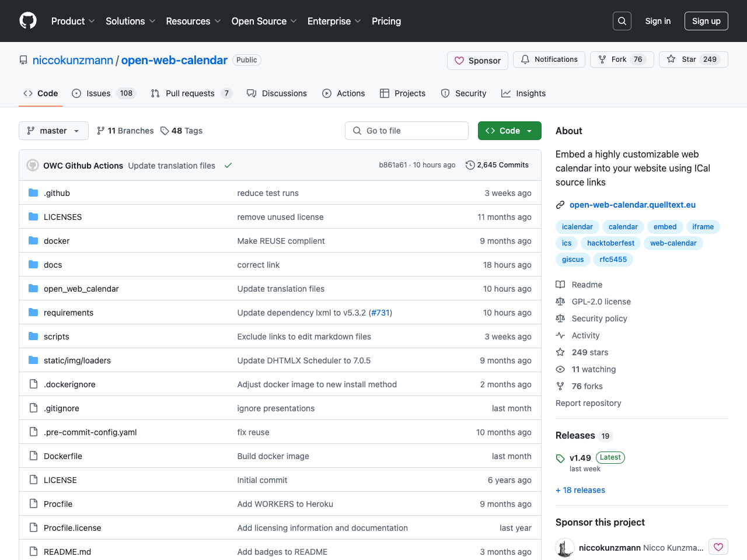The image size is (747, 560).
Task: Click the folder icon beside scripts
Action: [33, 336]
